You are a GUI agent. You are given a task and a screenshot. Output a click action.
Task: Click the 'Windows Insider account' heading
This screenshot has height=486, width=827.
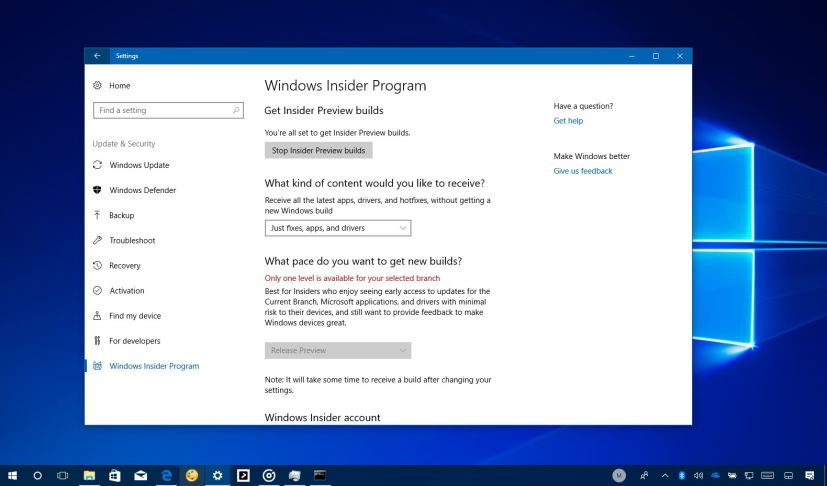tap(322, 417)
